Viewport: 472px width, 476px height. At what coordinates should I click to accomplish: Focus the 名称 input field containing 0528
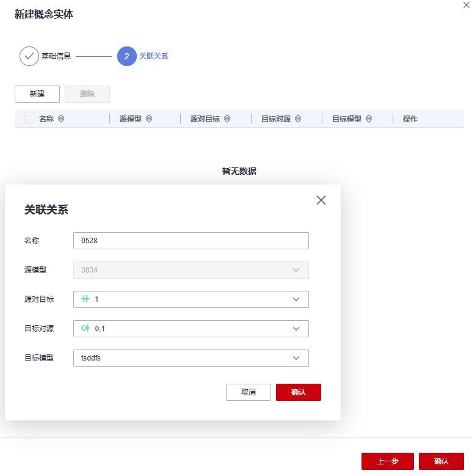tap(191, 241)
